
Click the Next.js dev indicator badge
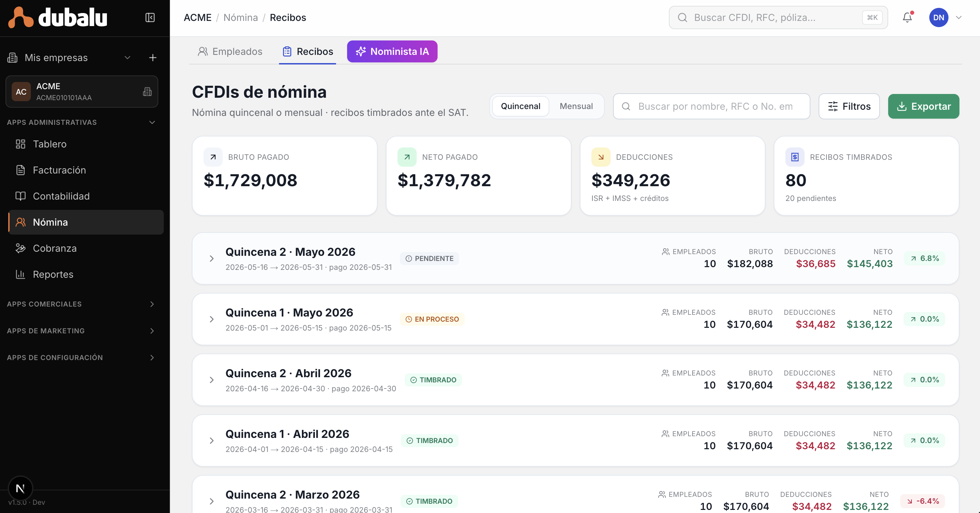pos(20,488)
